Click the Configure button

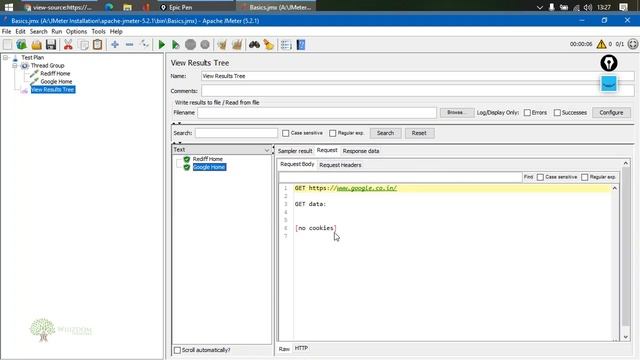[611, 113]
